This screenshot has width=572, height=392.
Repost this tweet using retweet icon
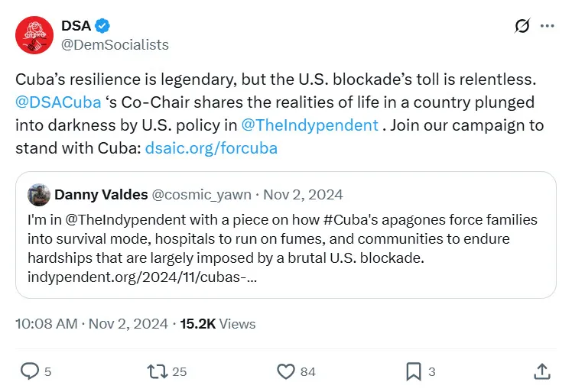click(x=157, y=371)
